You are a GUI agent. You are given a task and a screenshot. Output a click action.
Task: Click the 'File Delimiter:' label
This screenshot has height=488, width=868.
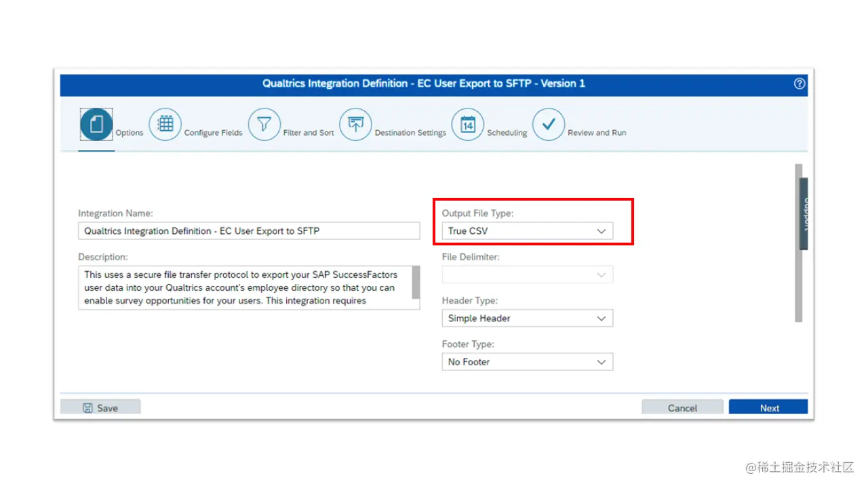click(x=471, y=257)
